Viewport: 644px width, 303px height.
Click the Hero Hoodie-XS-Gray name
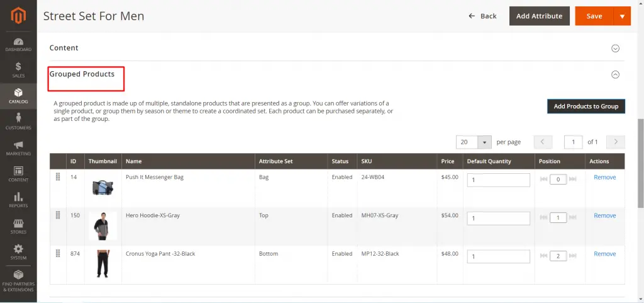coord(153,215)
